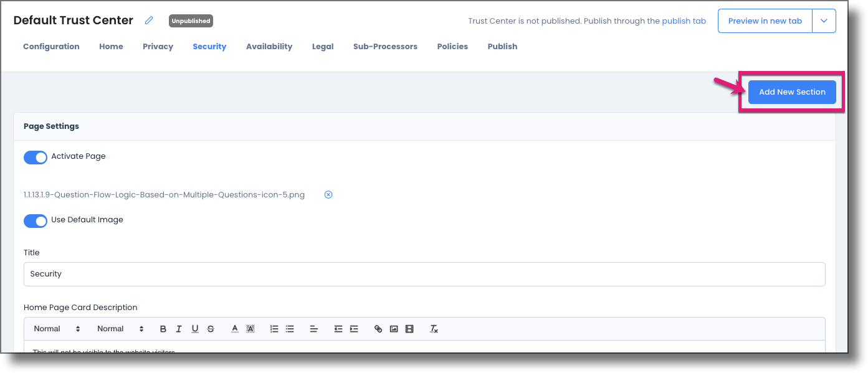
Task: Open the Sub-Processors tab
Action: click(x=385, y=47)
